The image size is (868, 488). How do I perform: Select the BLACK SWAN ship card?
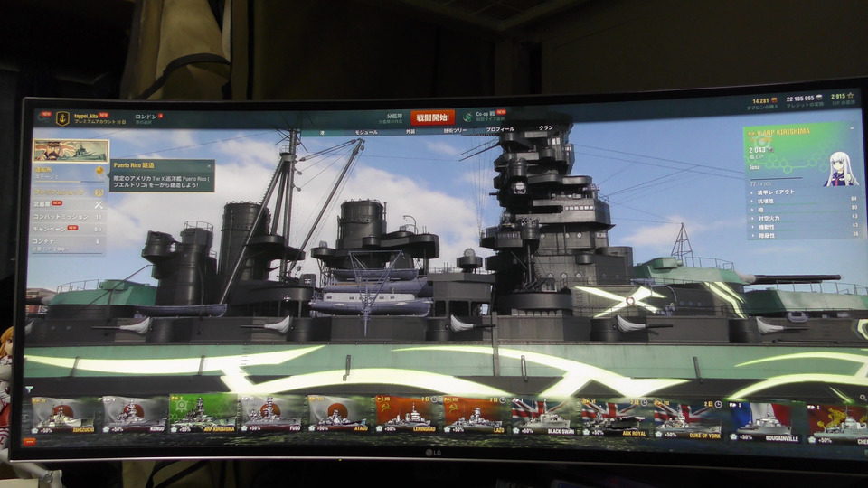pos(544,416)
